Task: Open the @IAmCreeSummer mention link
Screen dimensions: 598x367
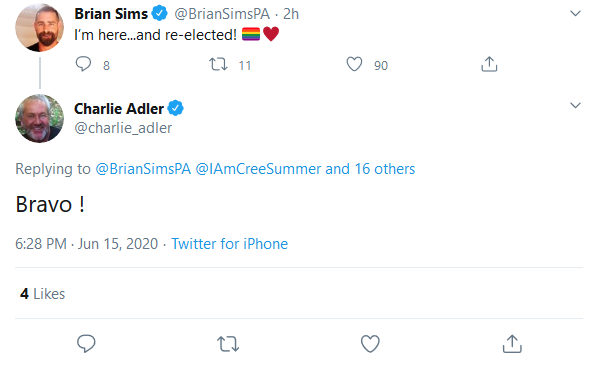Action: pos(258,169)
